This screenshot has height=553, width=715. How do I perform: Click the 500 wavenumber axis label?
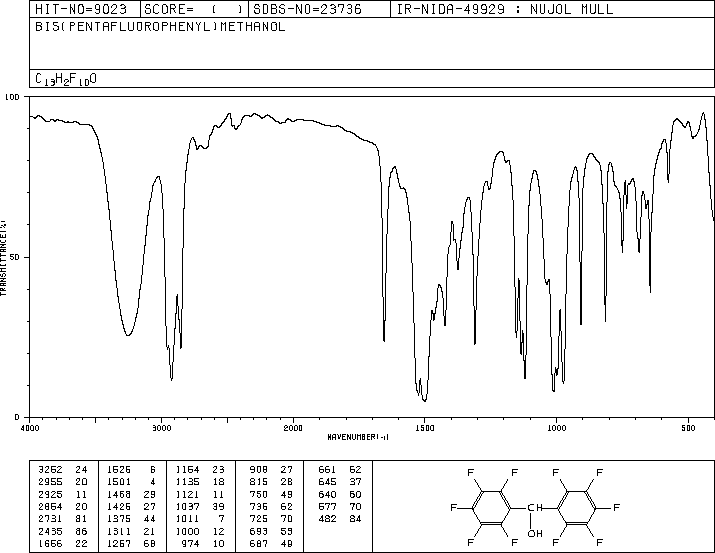coord(688,428)
